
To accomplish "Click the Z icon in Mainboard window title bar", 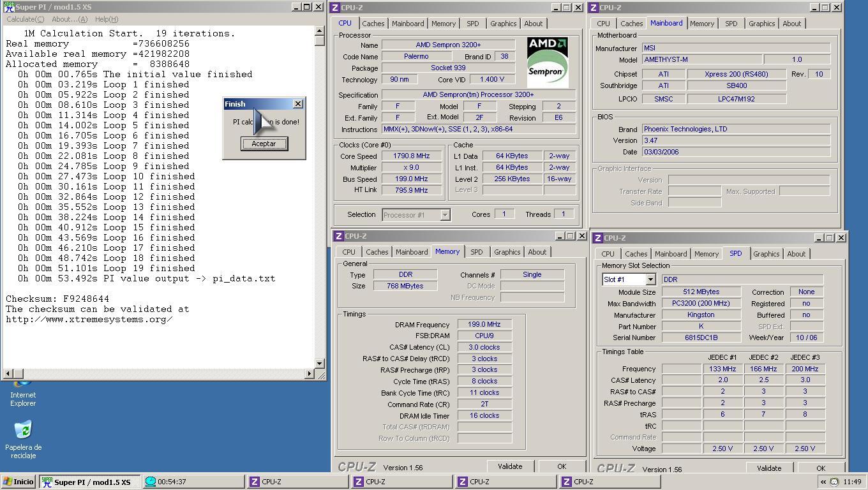I will point(594,8).
